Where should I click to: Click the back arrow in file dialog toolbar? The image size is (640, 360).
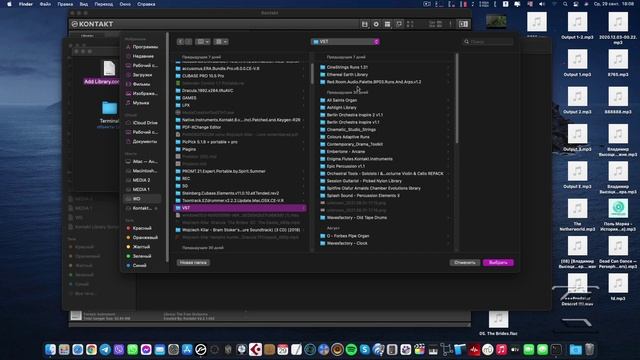click(181, 42)
